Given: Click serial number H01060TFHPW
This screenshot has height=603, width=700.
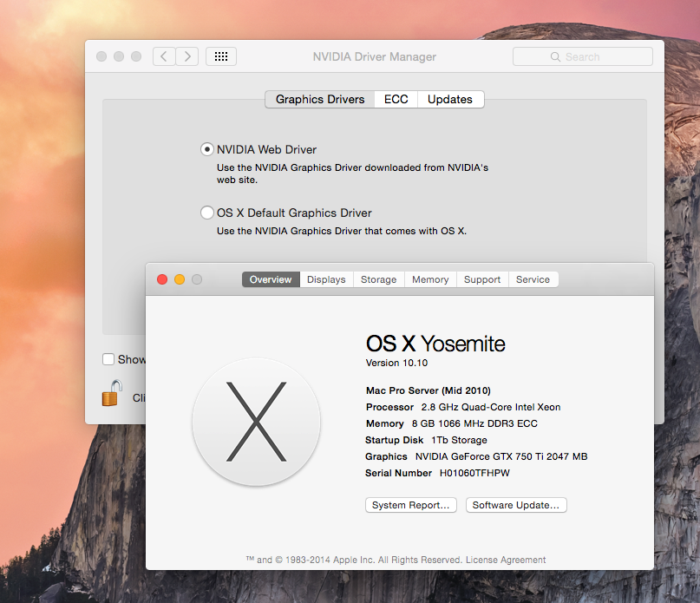Looking at the screenshot, I should (474, 473).
